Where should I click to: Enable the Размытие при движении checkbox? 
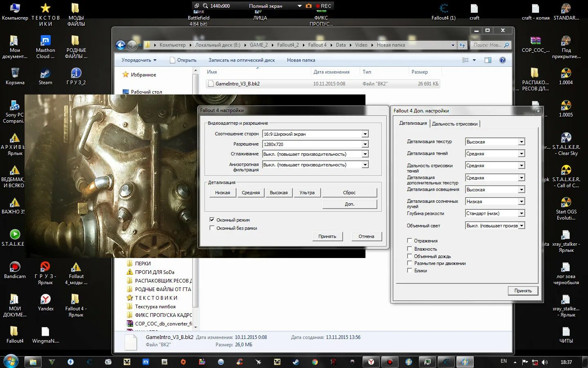(410, 263)
